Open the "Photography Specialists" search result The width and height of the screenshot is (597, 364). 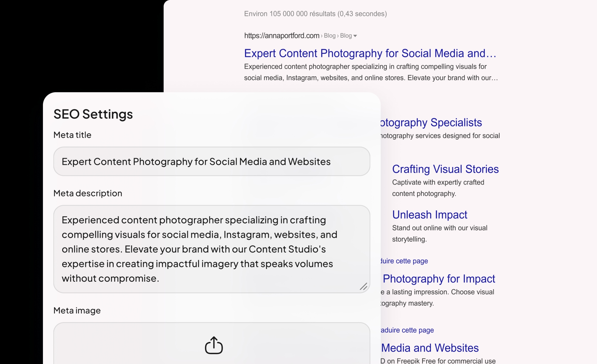coord(431,123)
